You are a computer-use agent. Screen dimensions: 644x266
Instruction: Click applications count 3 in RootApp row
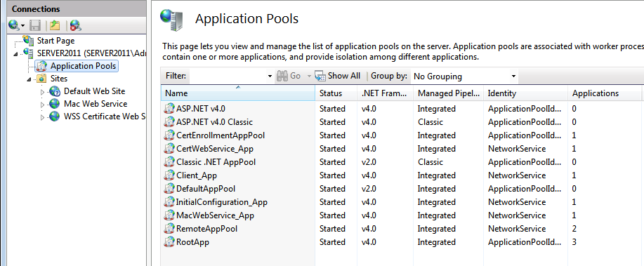574,242
